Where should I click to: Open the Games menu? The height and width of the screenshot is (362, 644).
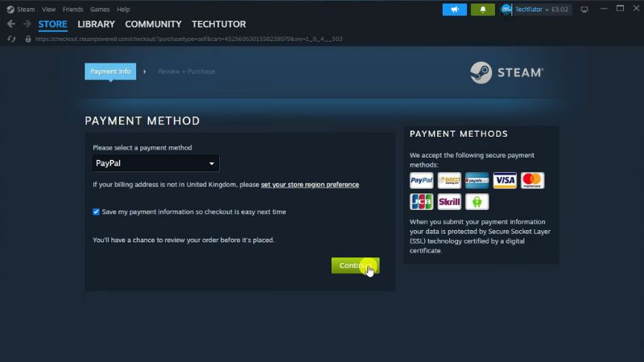(x=100, y=10)
